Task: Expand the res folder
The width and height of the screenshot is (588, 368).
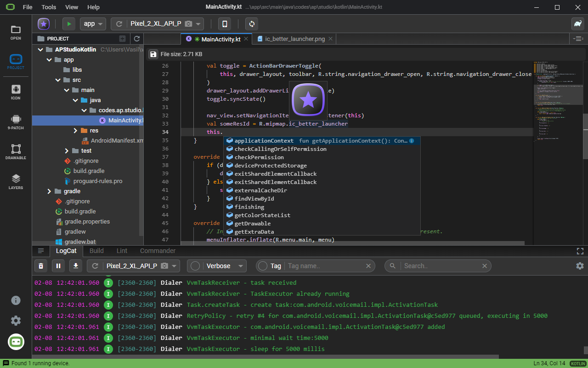Action: tap(75, 131)
